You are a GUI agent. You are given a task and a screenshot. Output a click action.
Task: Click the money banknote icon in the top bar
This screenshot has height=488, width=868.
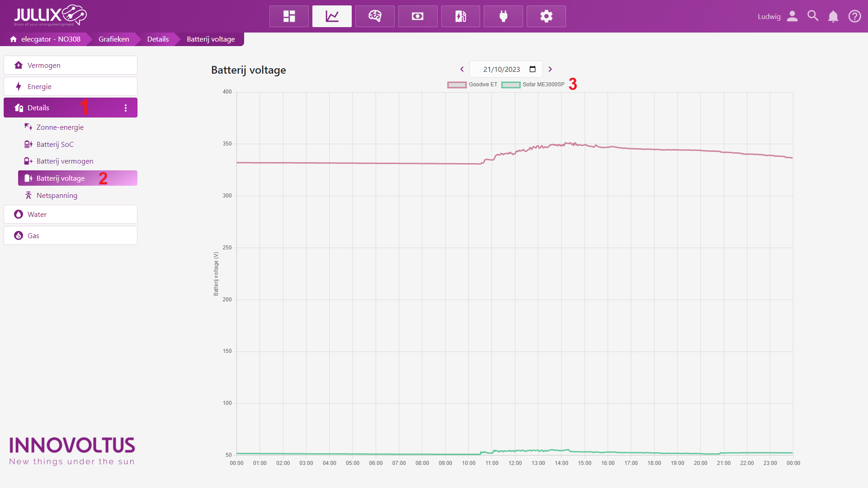[418, 16]
